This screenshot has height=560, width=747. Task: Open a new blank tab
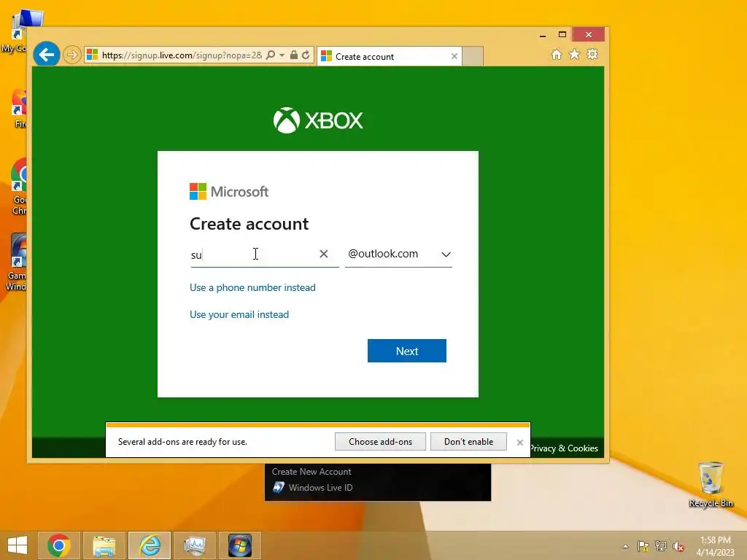(x=473, y=56)
